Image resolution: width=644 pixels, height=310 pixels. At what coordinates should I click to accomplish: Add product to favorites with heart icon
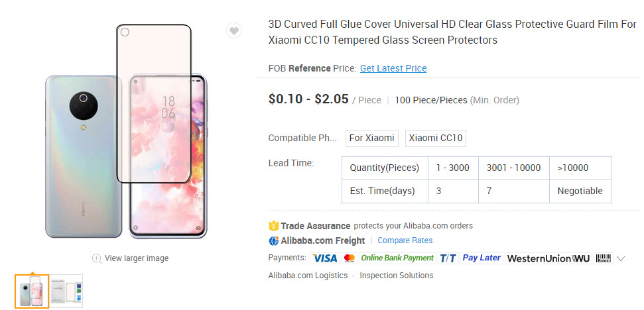233,30
